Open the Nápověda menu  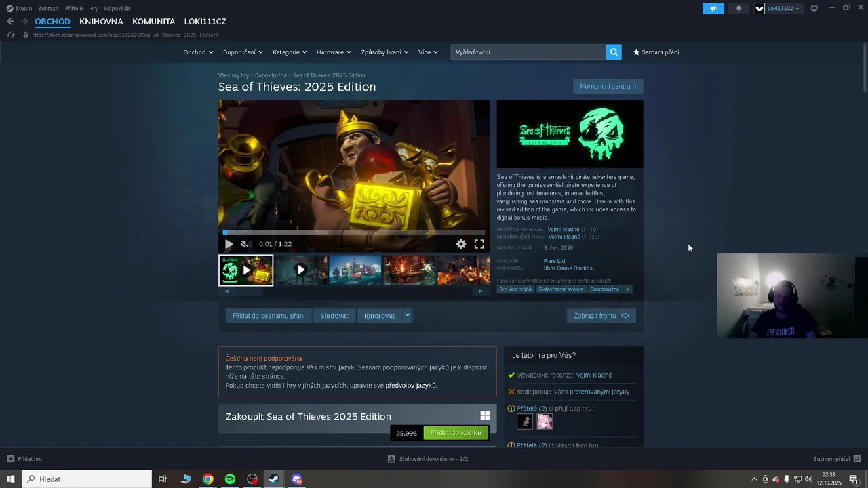pyautogui.click(x=117, y=8)
